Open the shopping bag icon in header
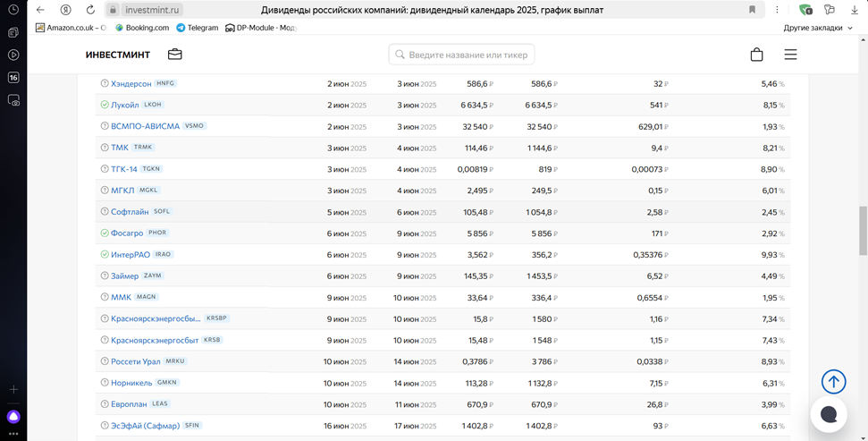This screenshot has height=441, width=868. click(x=756, y=55)
